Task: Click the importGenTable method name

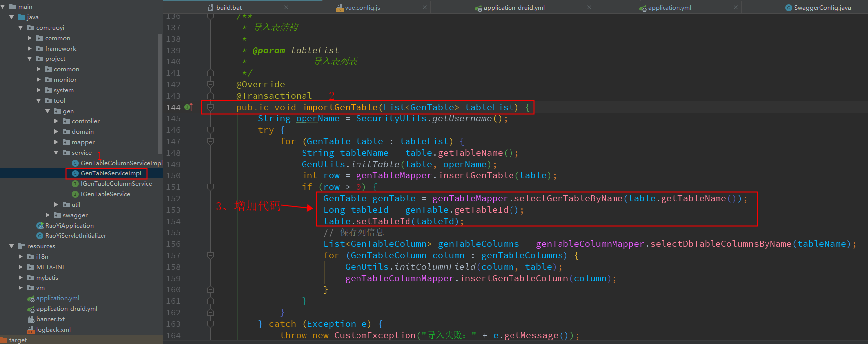Action: point(340,107)
